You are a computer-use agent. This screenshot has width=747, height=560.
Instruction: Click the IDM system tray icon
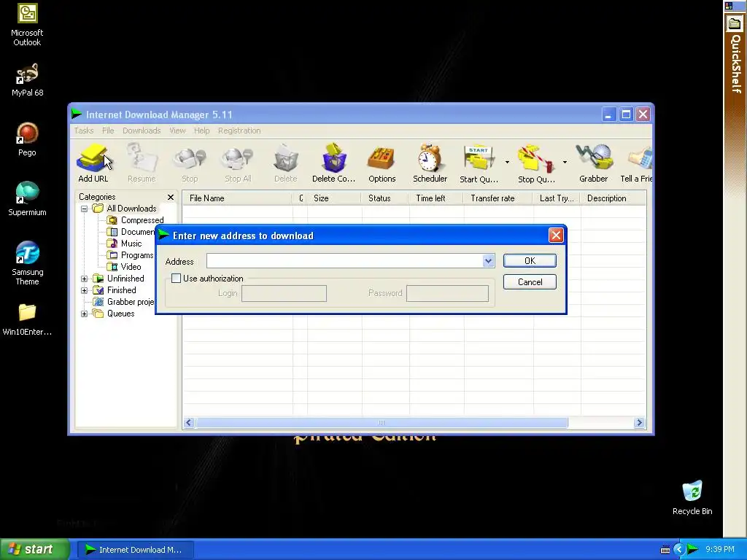pos(693,550)
